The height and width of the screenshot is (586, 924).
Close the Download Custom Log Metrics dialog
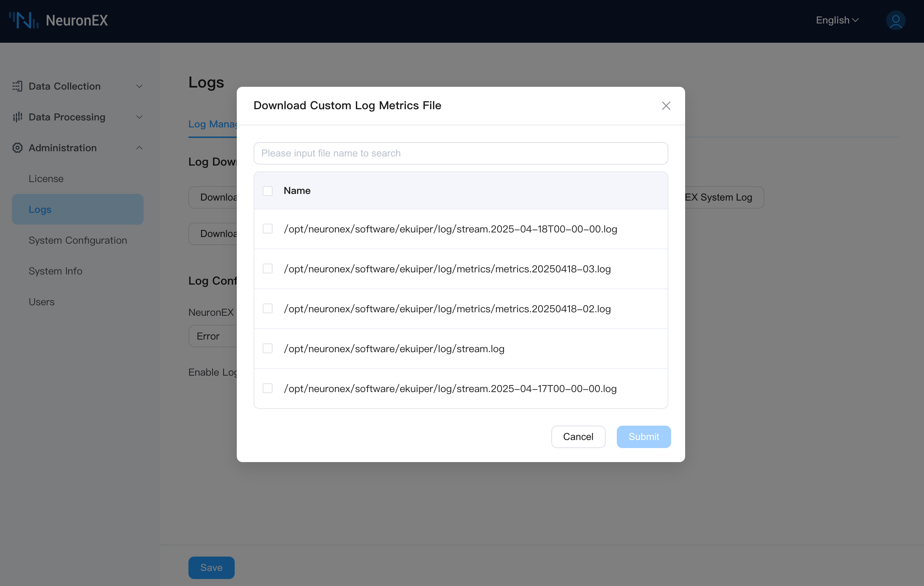666,106
